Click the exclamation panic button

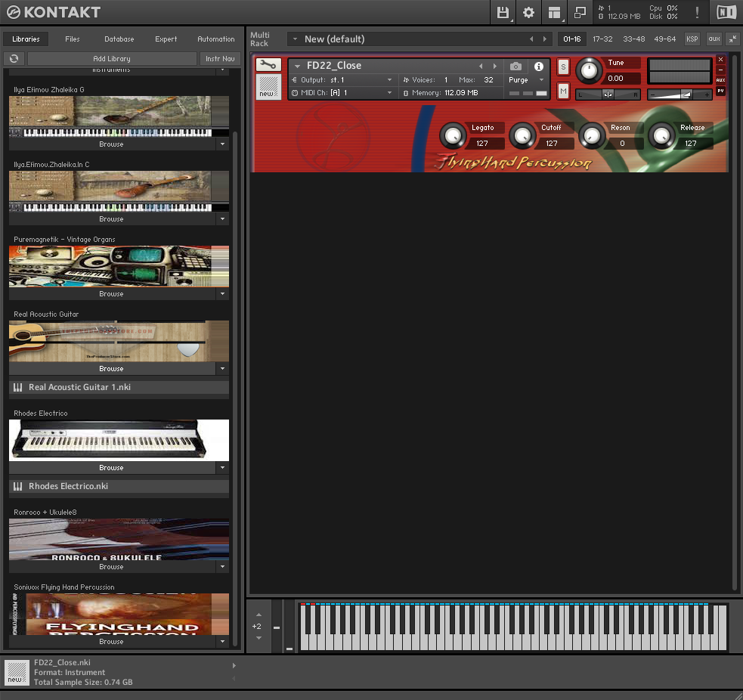click(x=697, y=12)
